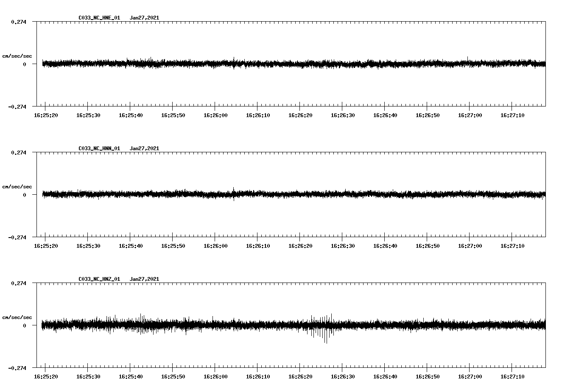Click the 16:26:00 tick label under HNE trace
The image size is (576, 392).
coord(216,114)
